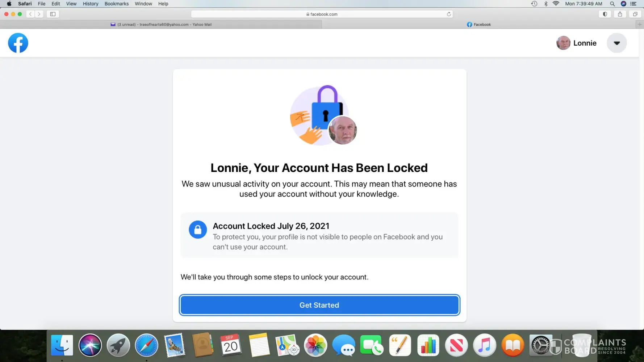Open the Bookmarks menu
Screen dimensions: 644x362
[117, 4]
